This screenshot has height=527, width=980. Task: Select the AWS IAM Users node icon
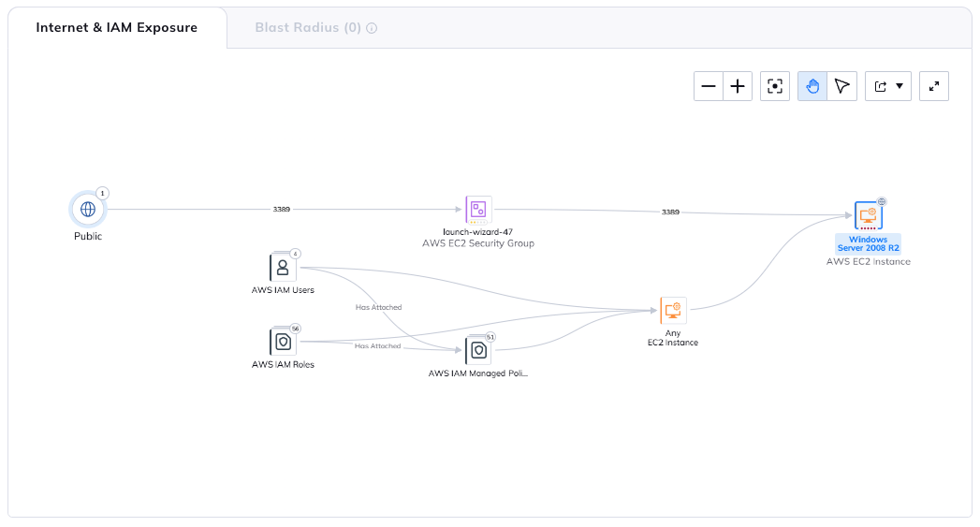tap(283, 268)
